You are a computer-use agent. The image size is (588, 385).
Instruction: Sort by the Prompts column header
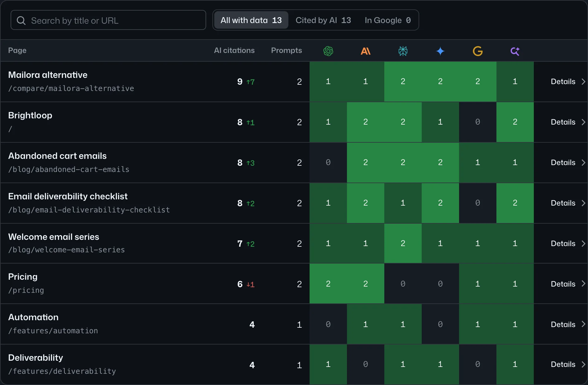click(x=287, y=50)
